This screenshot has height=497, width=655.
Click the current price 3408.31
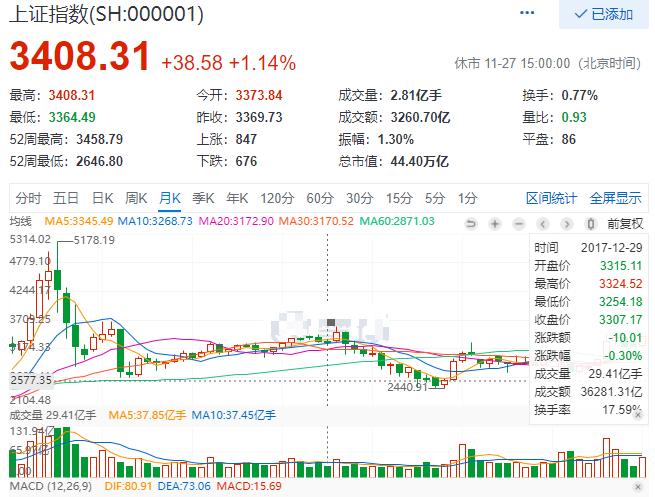(80, 56)
